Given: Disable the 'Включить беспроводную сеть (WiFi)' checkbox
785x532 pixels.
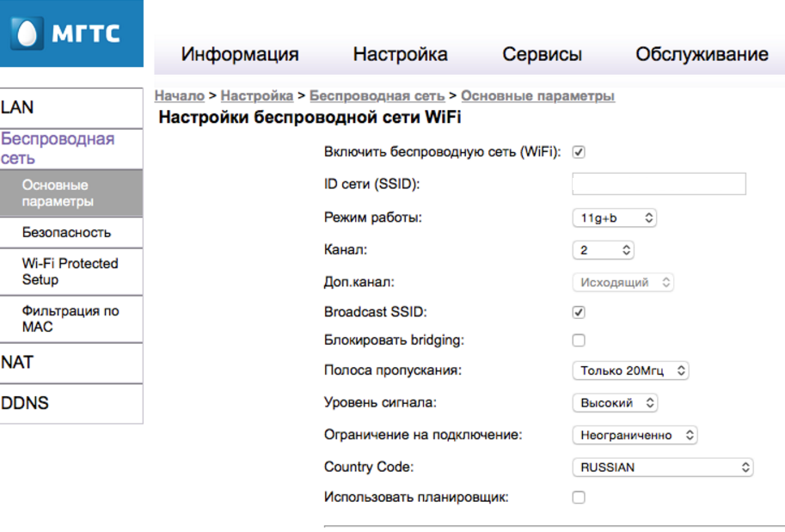Looking at the screenshot, I should tap(579, 152).
